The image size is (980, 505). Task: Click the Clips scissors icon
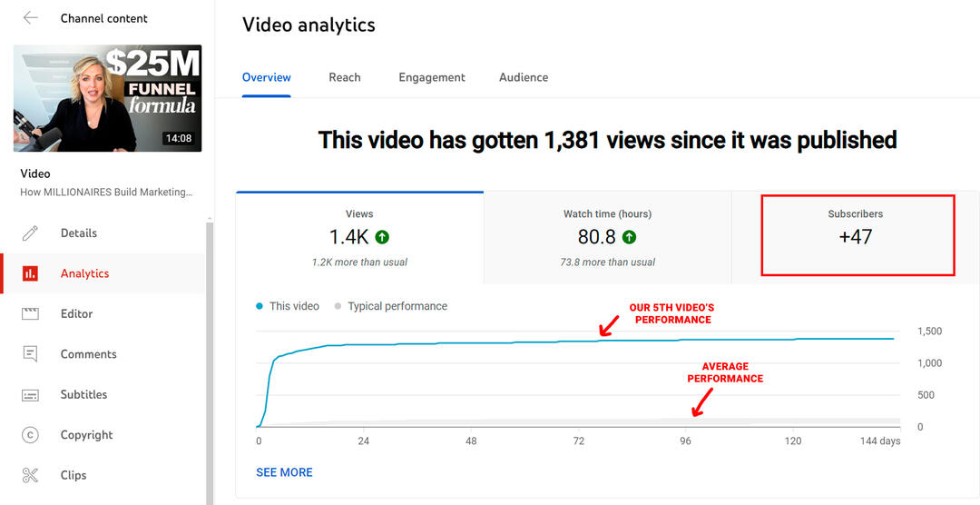coord(31,475)
